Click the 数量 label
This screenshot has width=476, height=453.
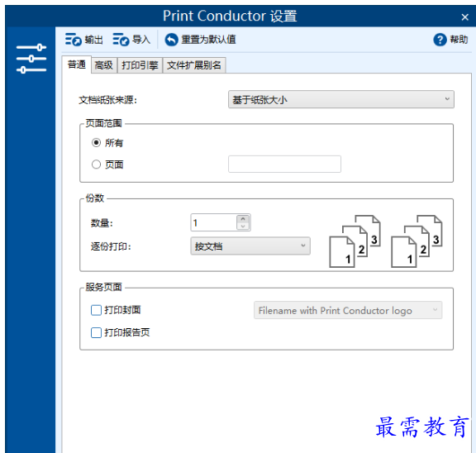click(102, 223)
